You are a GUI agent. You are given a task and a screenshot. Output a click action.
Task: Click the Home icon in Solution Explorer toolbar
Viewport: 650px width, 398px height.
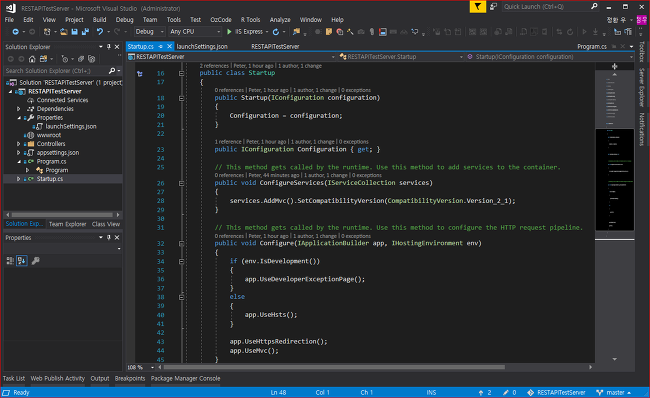pyautogui.click(x=32, y=59)
